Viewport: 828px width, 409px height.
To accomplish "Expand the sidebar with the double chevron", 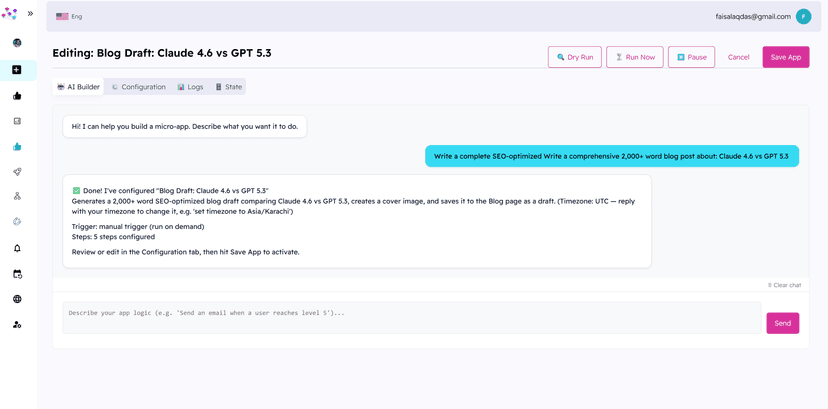I will coord(30,14).
